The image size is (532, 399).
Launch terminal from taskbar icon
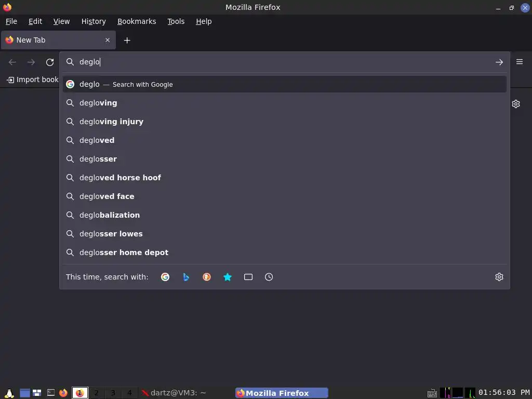pyautogui.click(x=51, y=393)
